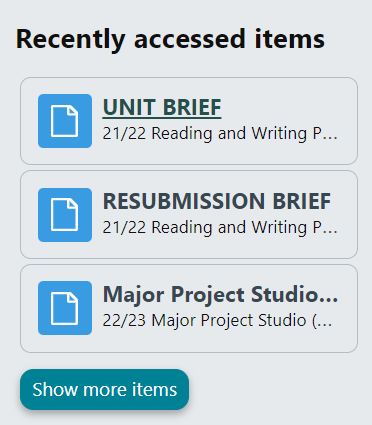Click the course name under UNIT BRIEF
The image size is (372, 425).
220,134
